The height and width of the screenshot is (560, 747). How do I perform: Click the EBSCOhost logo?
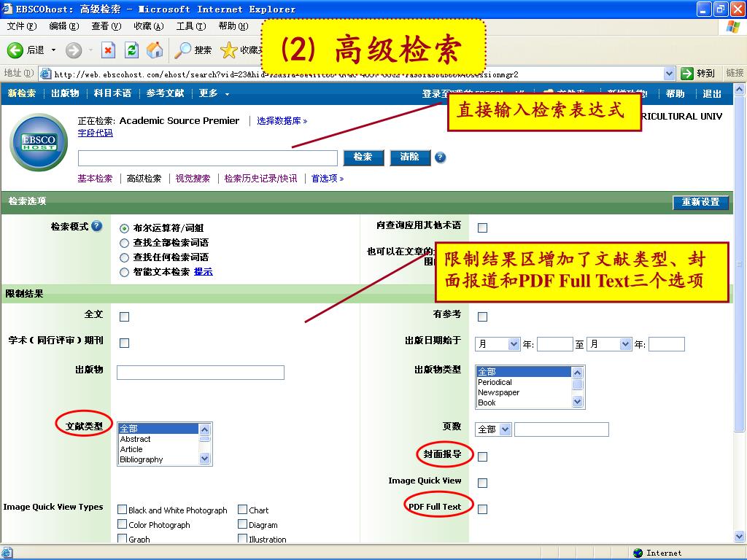(x=39, y=142)
